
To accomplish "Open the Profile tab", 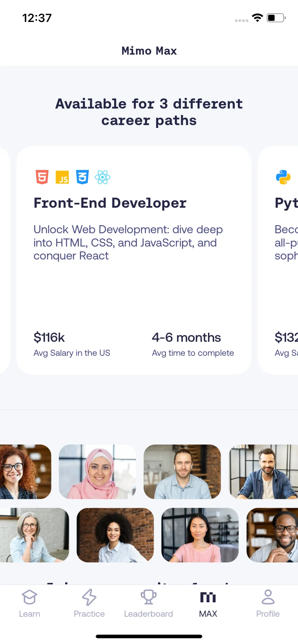I will (x=268, y=604).
